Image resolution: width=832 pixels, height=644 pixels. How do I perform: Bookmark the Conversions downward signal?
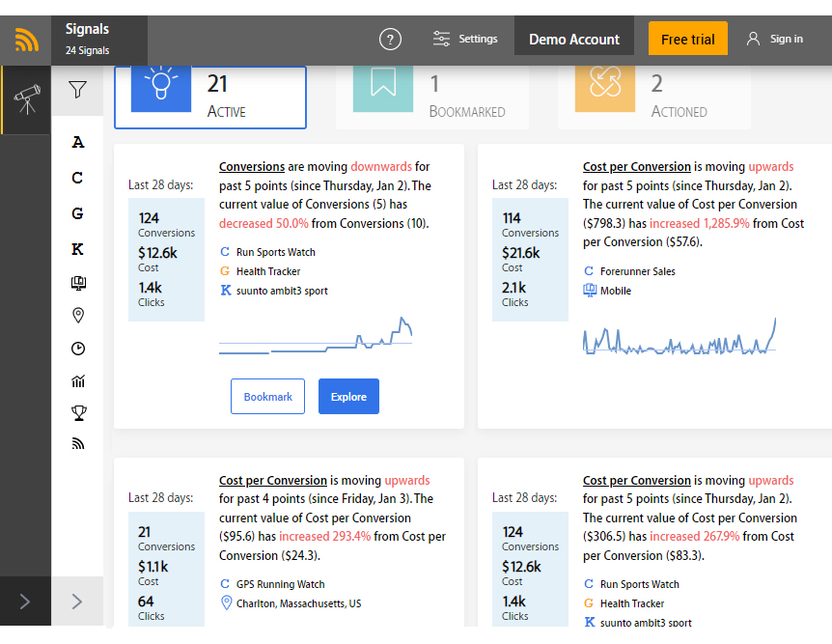[x=267, y=397]
